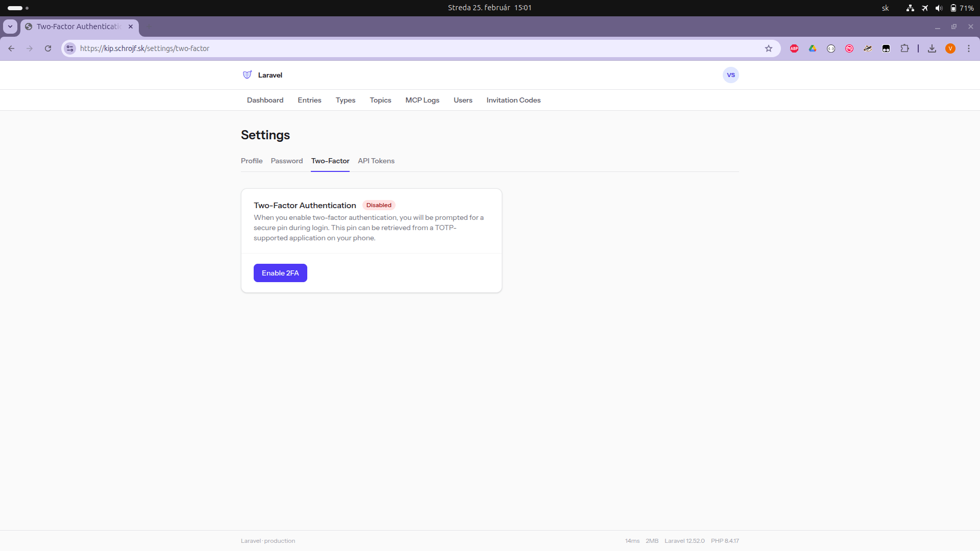Switch to the Password settings tab

tap(287, 161)
